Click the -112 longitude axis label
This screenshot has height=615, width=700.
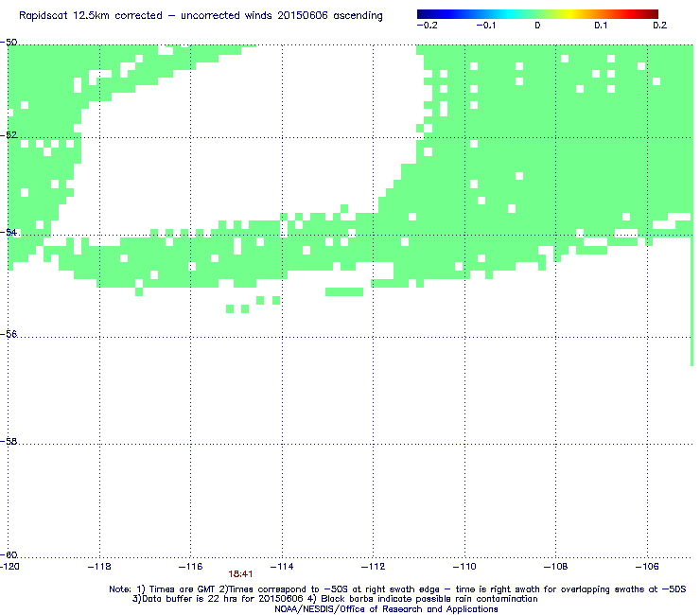point(374,567)
